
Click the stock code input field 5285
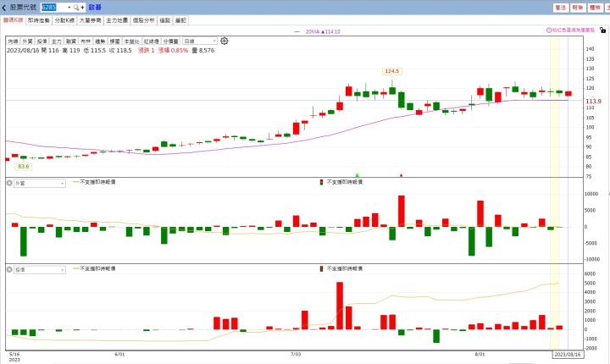point(53,8)
